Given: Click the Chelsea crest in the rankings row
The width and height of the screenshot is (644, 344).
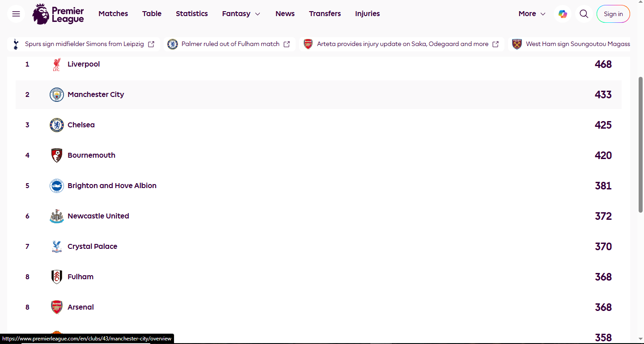Looking at the screenshot, I should pyautogui.click(x=57, y=125).
